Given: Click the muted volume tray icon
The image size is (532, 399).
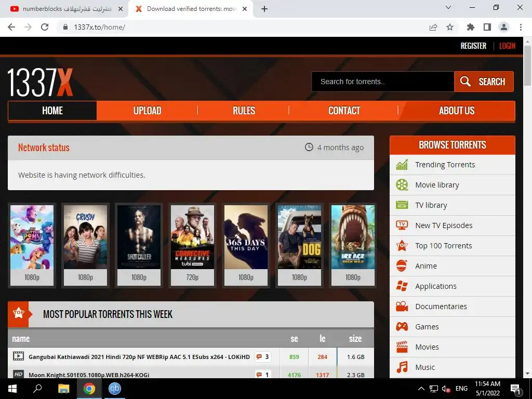Looking at the screenshot, I should coord(446,389).
